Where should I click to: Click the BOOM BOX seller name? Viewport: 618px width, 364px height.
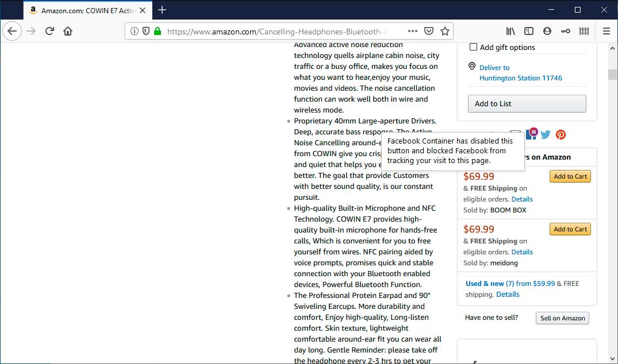click(508, 210)
